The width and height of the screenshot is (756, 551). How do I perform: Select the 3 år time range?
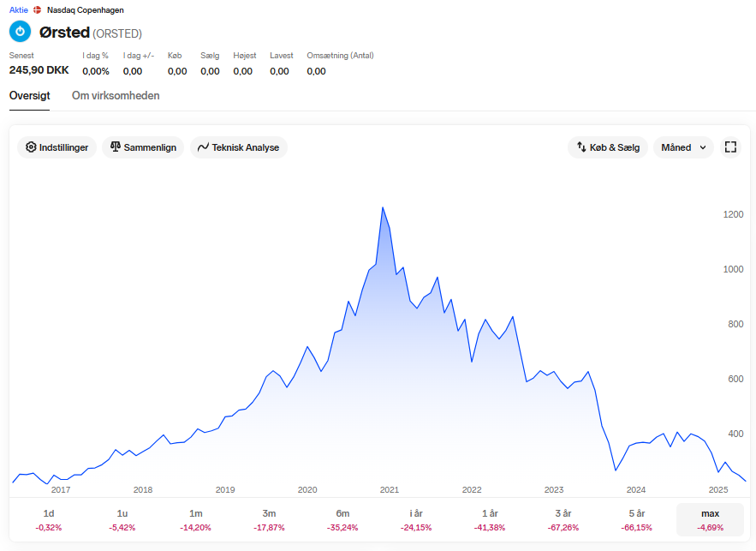tap(563, 519)
